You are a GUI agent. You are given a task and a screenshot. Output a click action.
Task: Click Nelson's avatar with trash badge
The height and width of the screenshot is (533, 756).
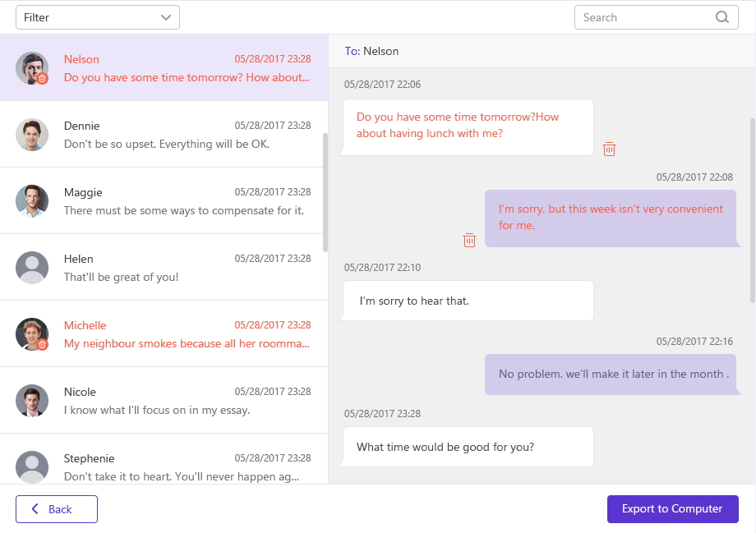pyautogui.click(x=32, y=68)
